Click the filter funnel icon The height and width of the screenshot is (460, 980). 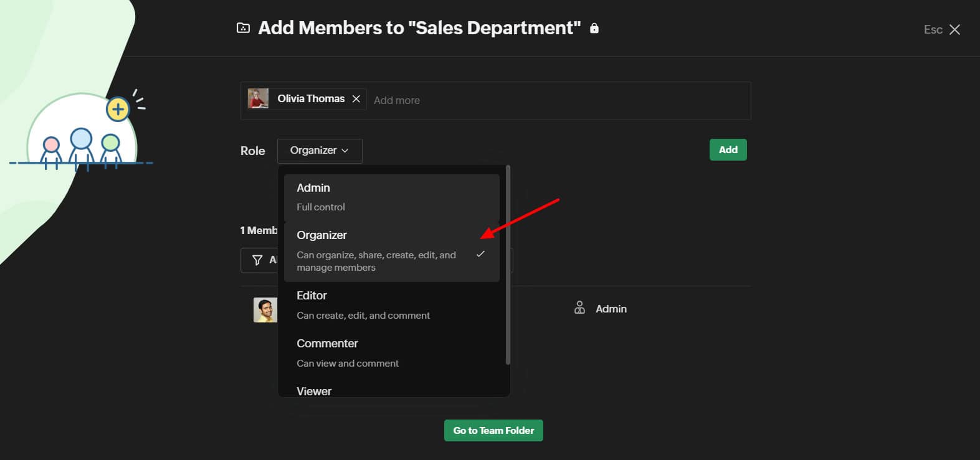(257, 260)
